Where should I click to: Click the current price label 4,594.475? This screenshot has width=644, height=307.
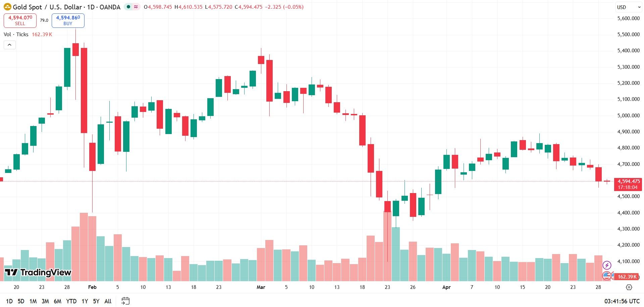[x=629, y=181]
